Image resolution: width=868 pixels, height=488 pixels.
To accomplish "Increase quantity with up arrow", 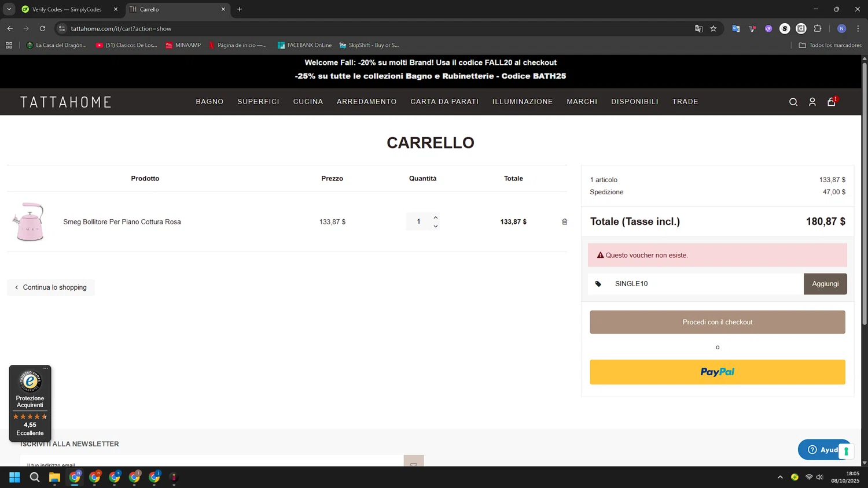I will click(436, 217).
